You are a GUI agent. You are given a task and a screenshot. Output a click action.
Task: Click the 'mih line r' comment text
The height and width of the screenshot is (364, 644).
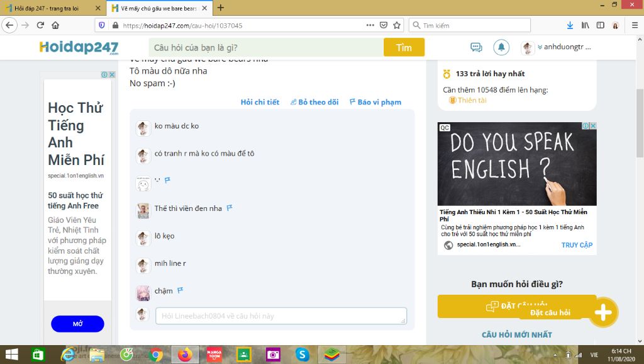170,263
